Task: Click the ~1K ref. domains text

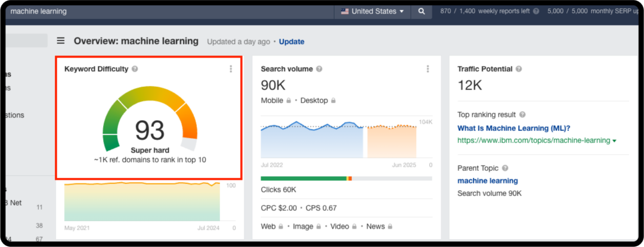Action: pyautogui.click(x=150, y=160)
